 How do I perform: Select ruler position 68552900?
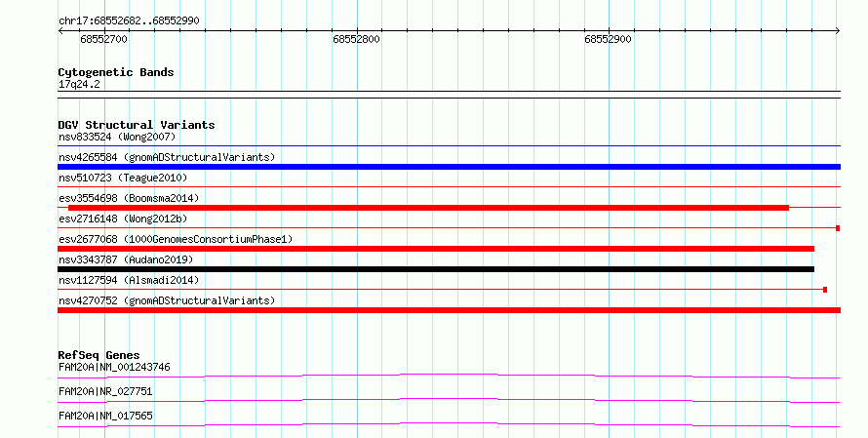608,39
